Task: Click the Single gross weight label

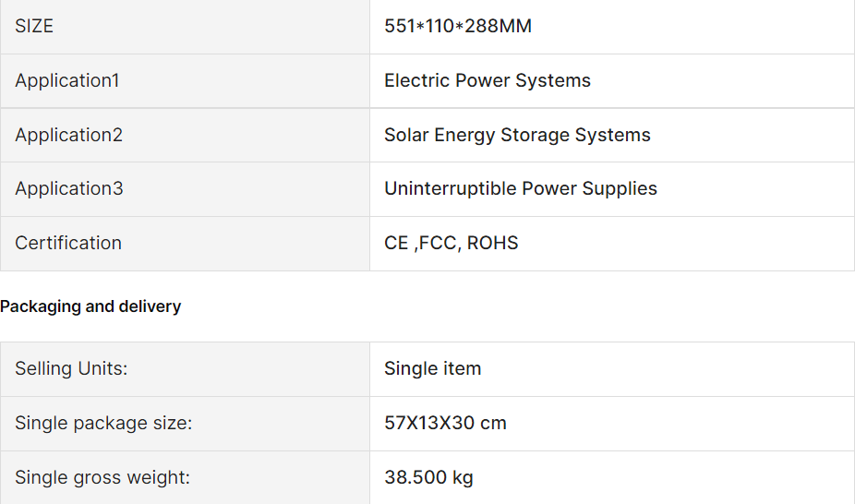Action: pos(102,477)
